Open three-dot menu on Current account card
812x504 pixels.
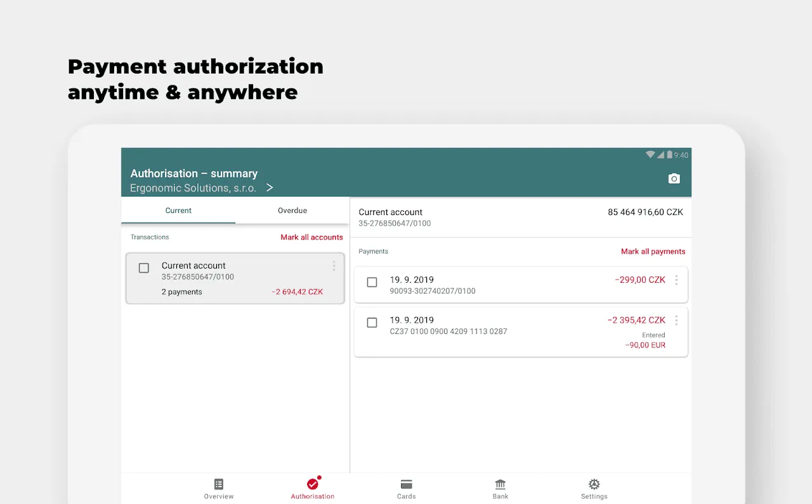(334, 266)
